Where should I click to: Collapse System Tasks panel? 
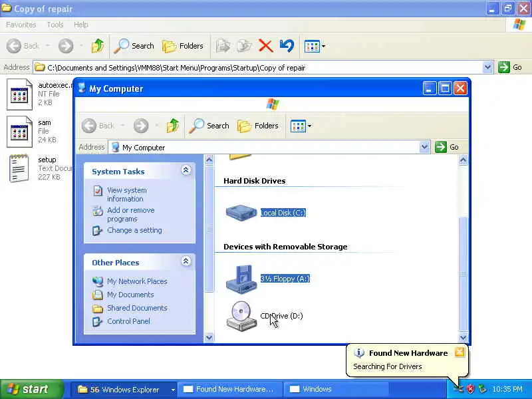pos(186,170)
